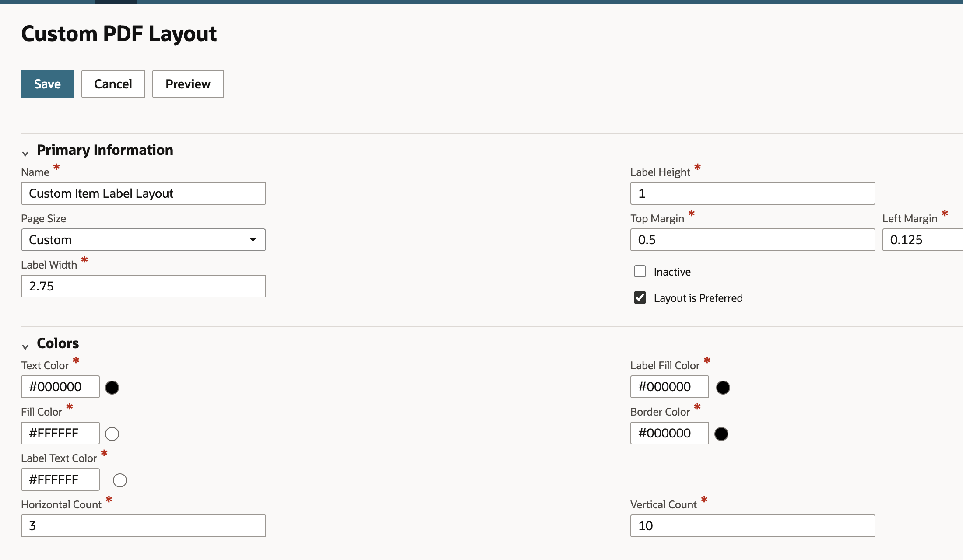Click the Colors section heading
963x560 pixels.
(58, 343)
